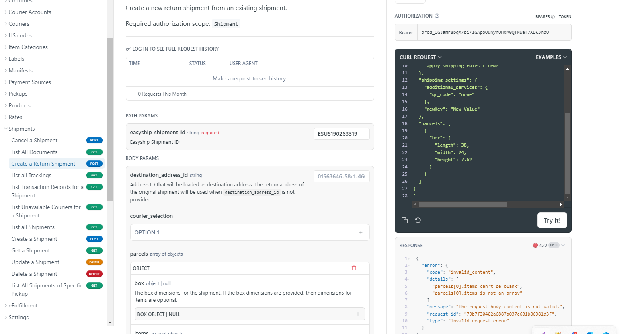Open the EXAMPLES dropdown

tap(551, 57)
